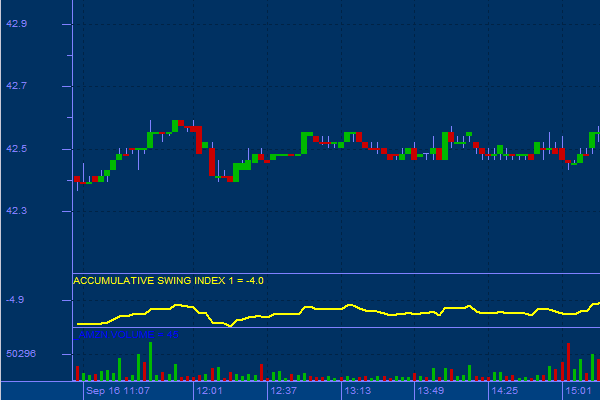Screen dimensions: 600x400
Task: Click the 13:49 time axis label
Action: 431,391
